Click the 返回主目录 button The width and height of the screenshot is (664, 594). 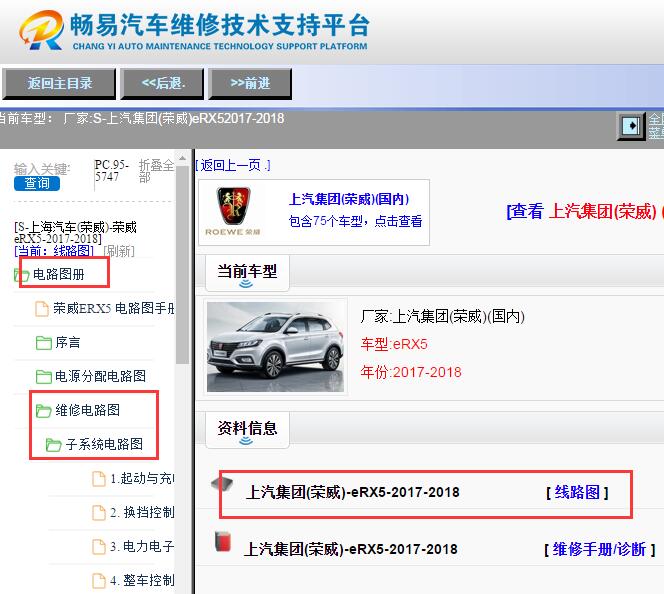59,83
